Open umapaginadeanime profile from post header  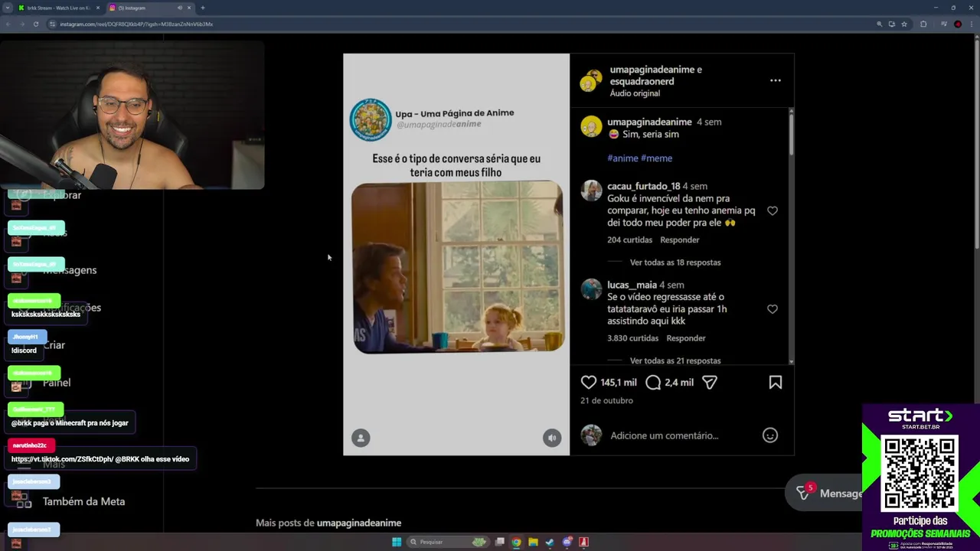651,70
